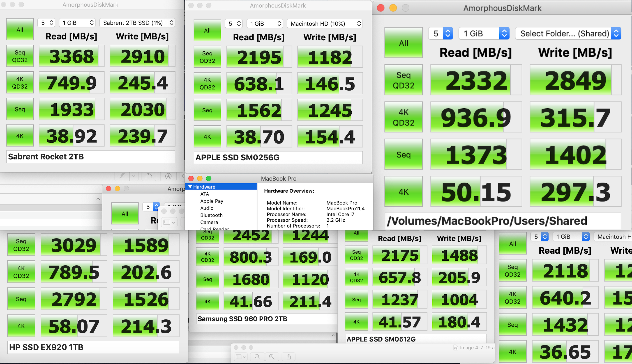This screenshot has width=632, height=364.
Task: Click the Image 4-7-19 document proxy icon
Action: (x=456, y=348)
